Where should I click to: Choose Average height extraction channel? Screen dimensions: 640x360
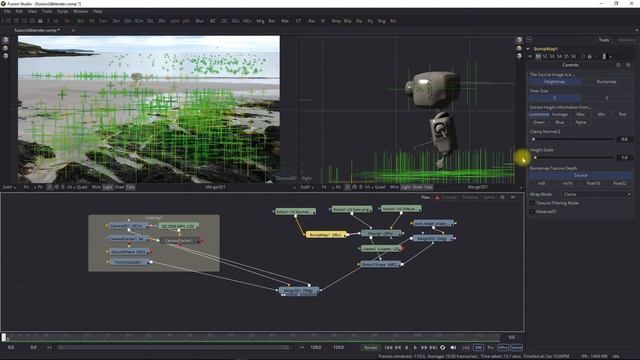560,114
